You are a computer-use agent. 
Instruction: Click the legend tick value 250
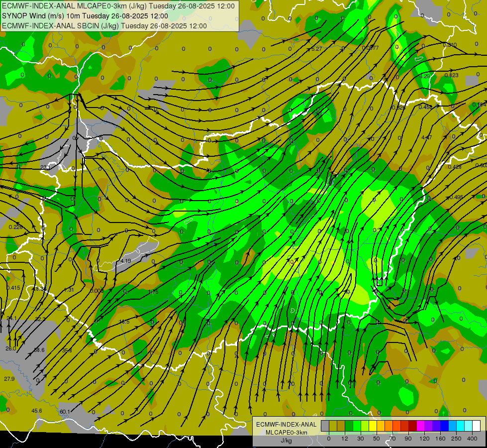pyautogui.click(x=456, y=439)
